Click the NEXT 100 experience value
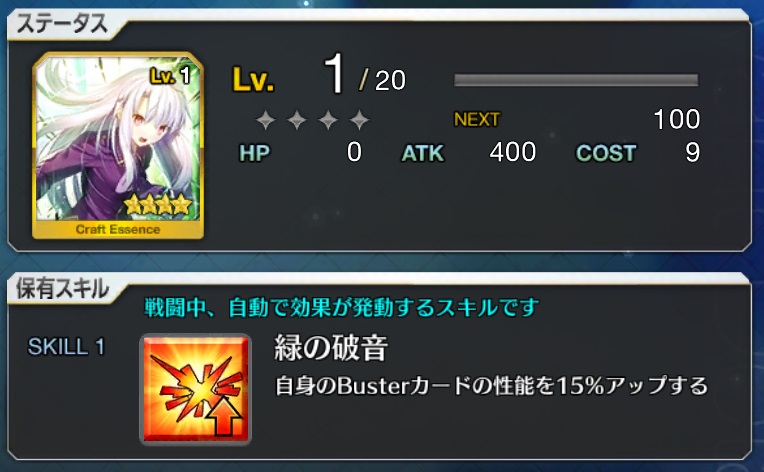The height and width of the screenshot is (472, 764). [x=676, y=119]
